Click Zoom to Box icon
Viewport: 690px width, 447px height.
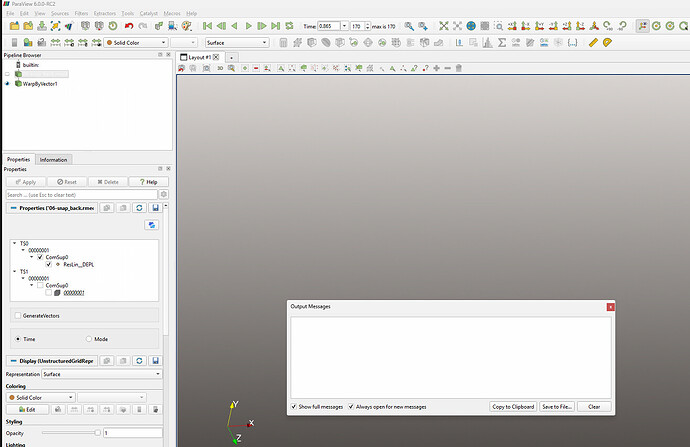pos(499,26)
